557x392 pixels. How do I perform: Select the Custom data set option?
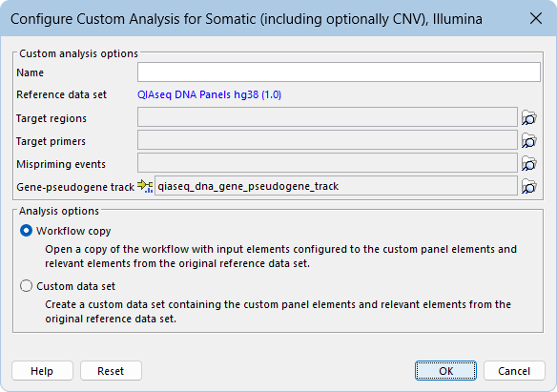tap(27, 286)
